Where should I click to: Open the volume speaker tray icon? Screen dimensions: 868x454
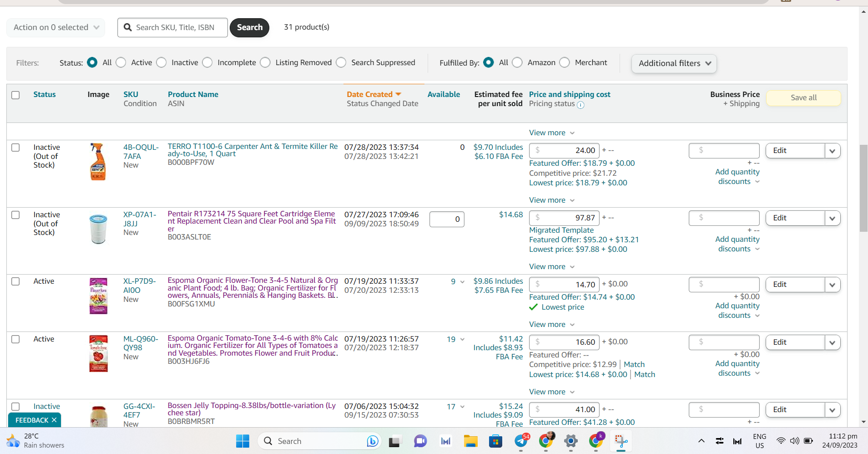(x=794, y=441)
